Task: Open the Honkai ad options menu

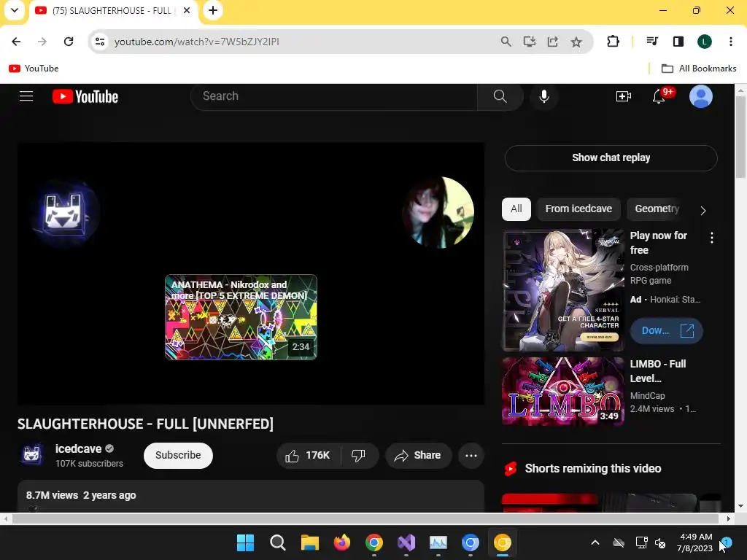Action: (x=712, y=238)
